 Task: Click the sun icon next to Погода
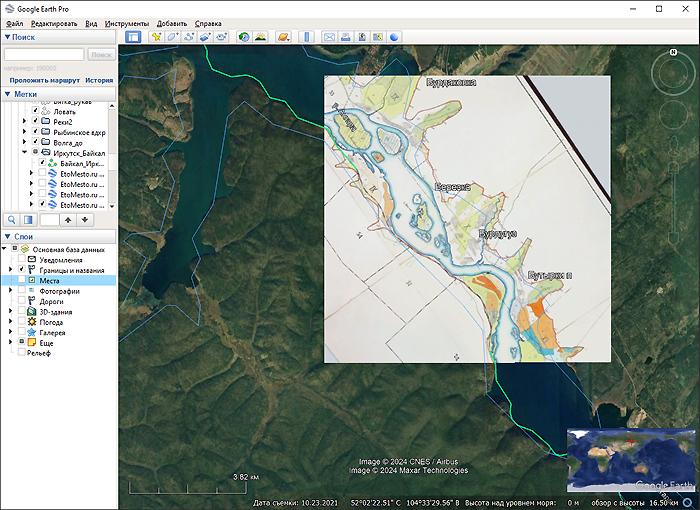pos(32,322)
